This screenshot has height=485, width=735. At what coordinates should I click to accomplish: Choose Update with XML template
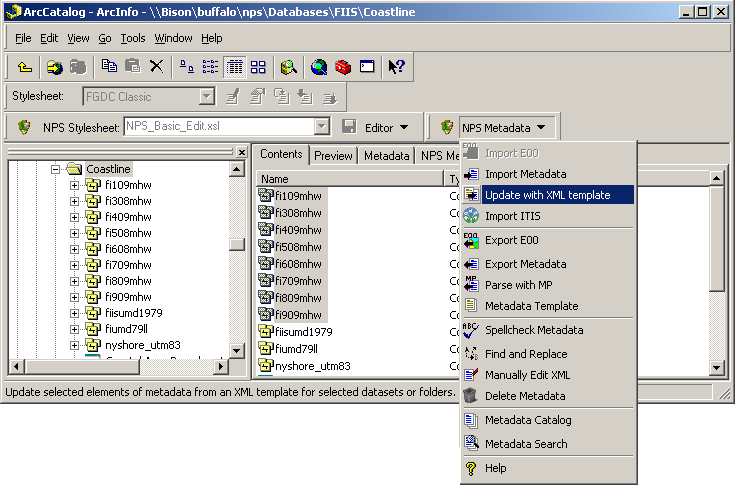pyautogui.click(x=548, y=195)
